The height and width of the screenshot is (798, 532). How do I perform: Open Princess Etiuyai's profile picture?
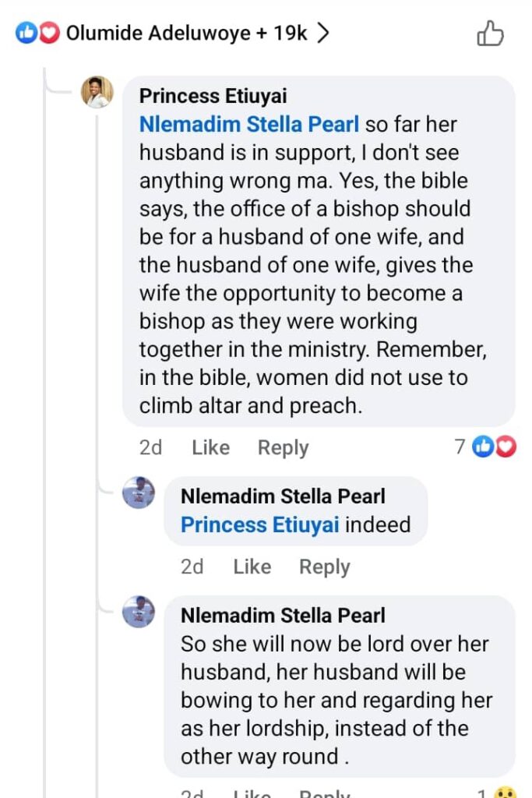coord(97,93)
